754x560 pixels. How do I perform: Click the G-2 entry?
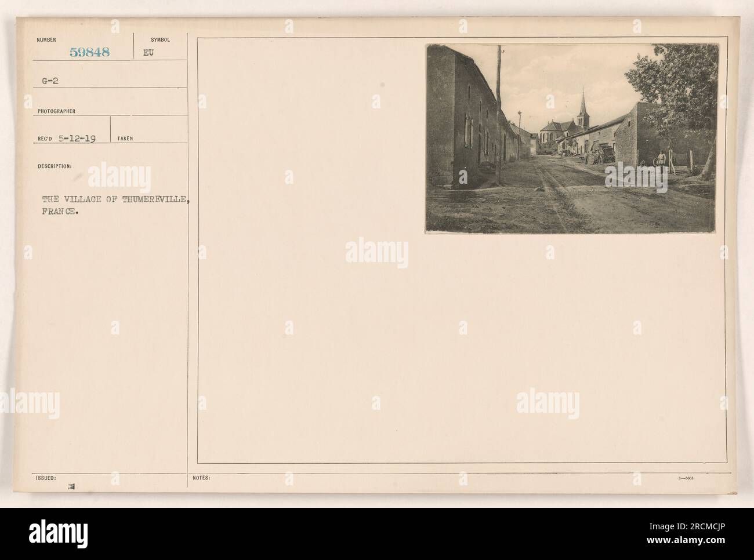click(50, 82)
